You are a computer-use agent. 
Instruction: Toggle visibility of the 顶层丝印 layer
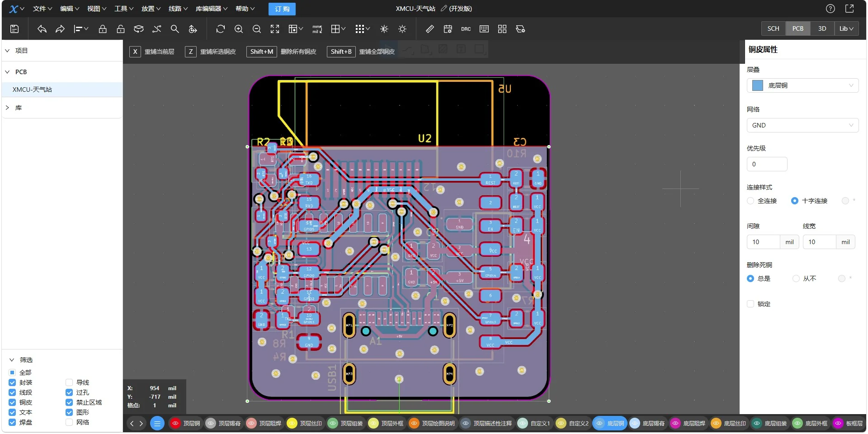[x=292, y=424]
